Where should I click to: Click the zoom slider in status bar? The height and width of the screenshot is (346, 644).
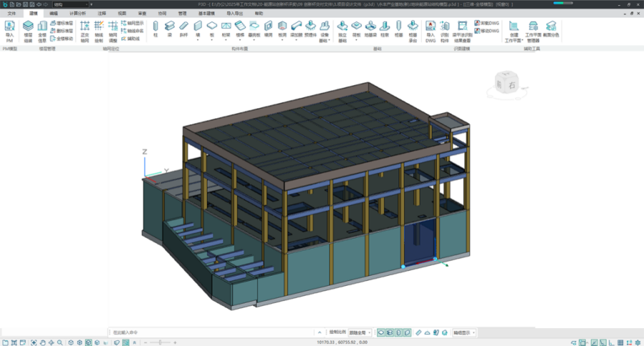[160, 342]
